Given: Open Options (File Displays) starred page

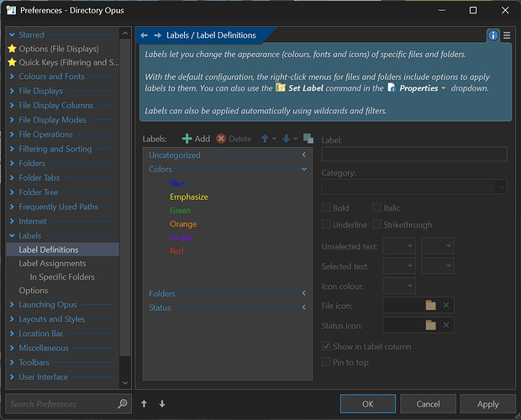Looking at the screenshot, I should (x=59, y=49).
